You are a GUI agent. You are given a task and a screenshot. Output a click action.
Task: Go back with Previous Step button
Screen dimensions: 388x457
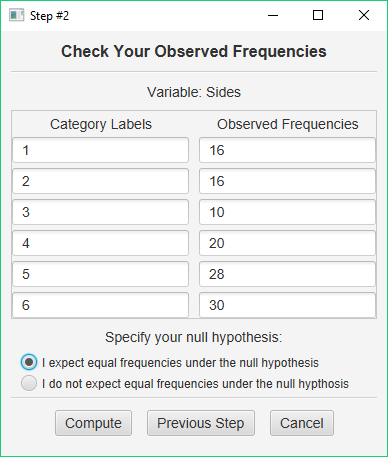point(201,423)
